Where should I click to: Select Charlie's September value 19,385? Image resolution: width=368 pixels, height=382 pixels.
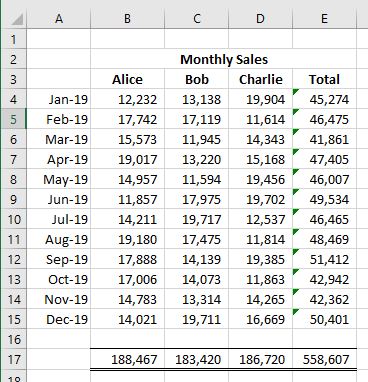(260, 259)
